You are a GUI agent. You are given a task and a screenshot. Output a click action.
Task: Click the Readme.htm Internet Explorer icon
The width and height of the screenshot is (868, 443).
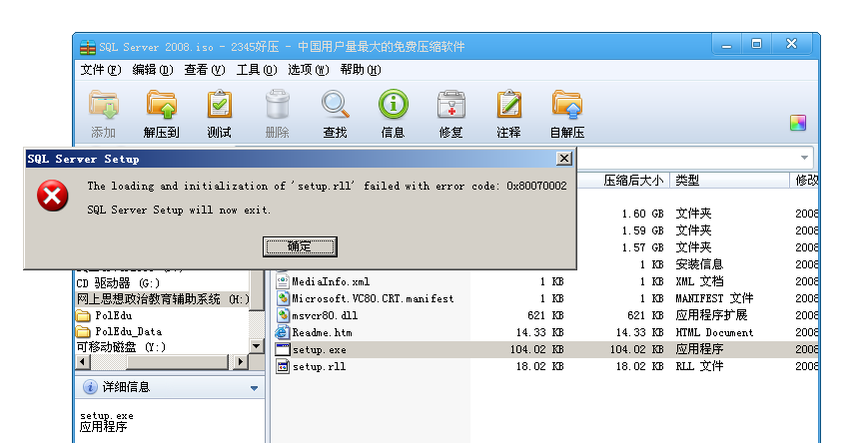(283, 332)
